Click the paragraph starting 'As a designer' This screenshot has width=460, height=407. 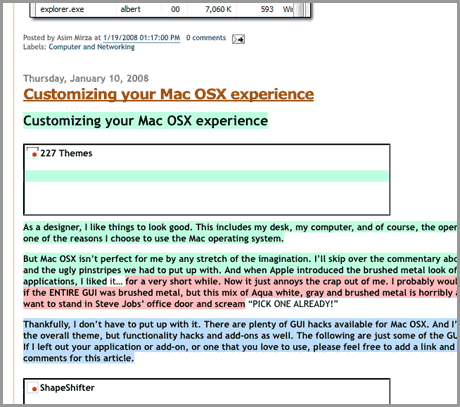click(240, 233)
